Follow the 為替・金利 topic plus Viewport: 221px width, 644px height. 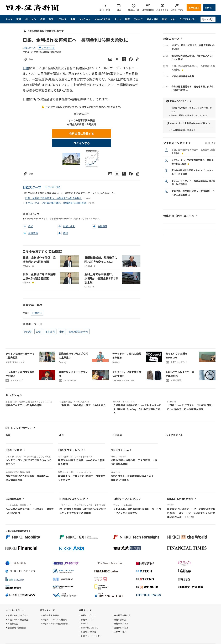click(x=59, y=226)
